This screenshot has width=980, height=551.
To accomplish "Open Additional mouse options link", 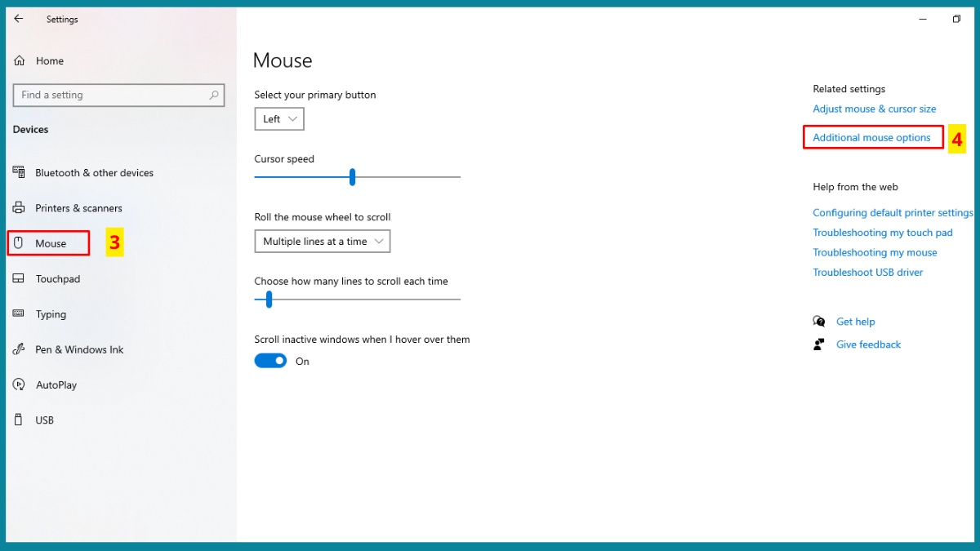I will pos(871,138).
